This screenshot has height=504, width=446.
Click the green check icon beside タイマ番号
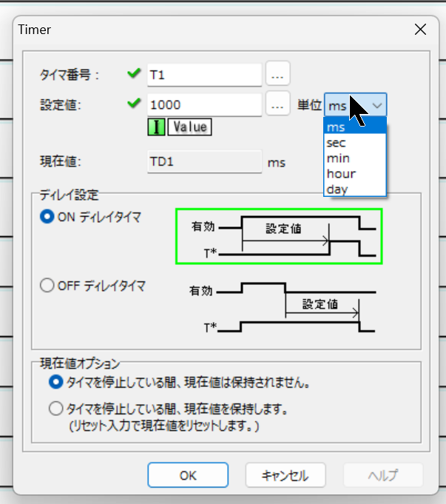[x=134, y=73]
